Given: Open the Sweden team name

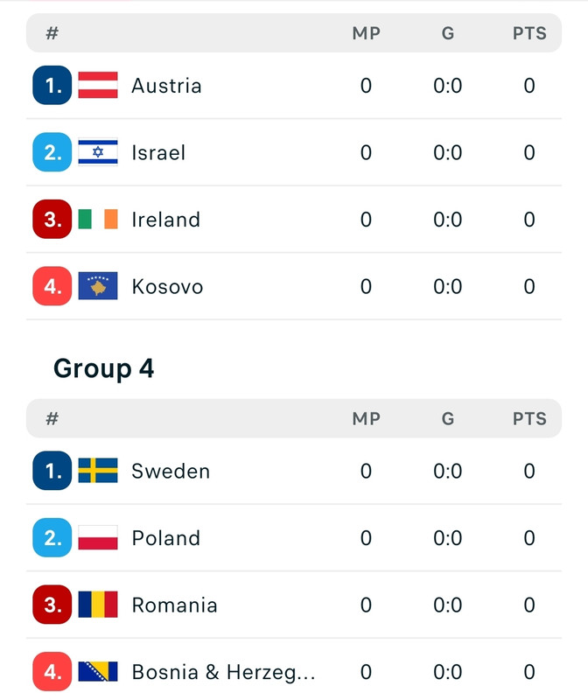Looking at the screenshot, I should pos(171,471).
